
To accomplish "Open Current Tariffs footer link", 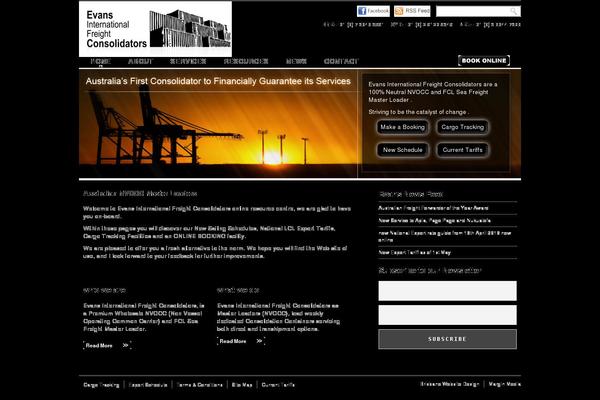I will [278, 385].
